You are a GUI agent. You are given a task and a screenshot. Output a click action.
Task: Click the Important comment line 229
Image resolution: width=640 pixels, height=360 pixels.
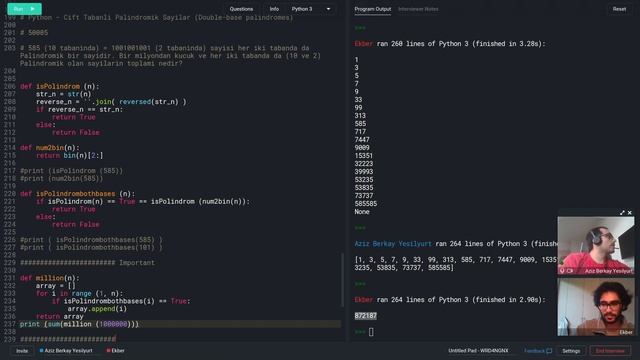click(x=87, y=263)
